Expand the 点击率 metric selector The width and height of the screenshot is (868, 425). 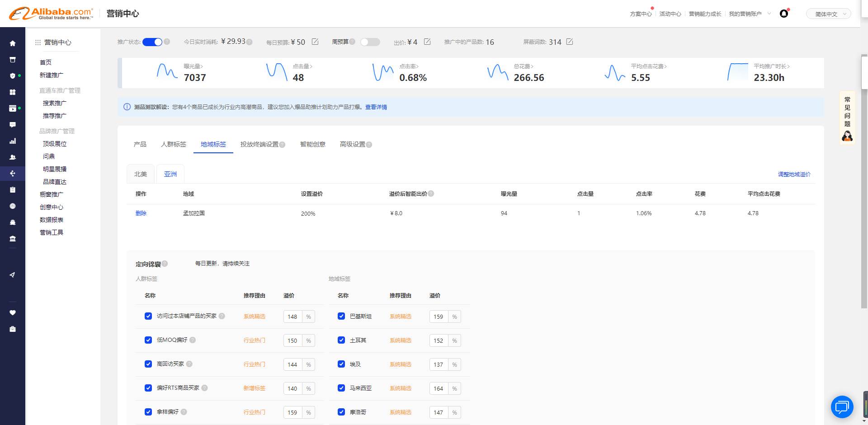tap(409, 66)
